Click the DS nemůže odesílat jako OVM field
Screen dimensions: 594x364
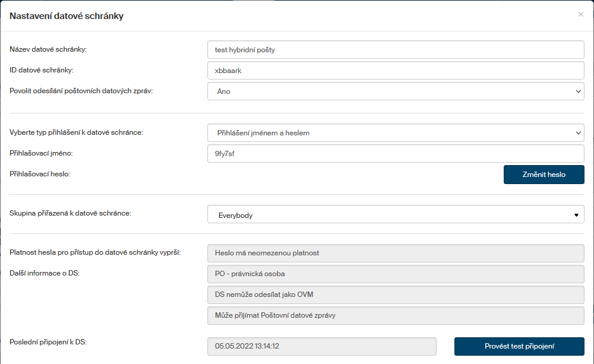point(396,295)
